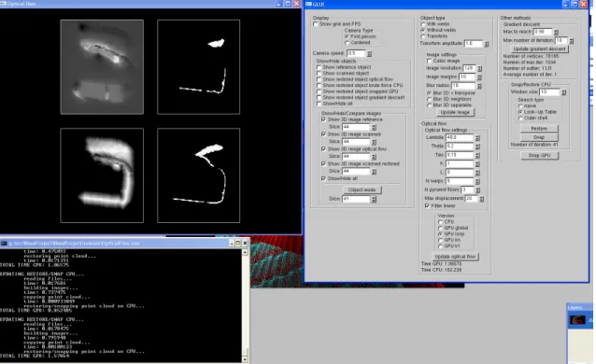Screen dimensions: 596x364
Task: Click the Object mode button
Action: click(x=362, y=189)
